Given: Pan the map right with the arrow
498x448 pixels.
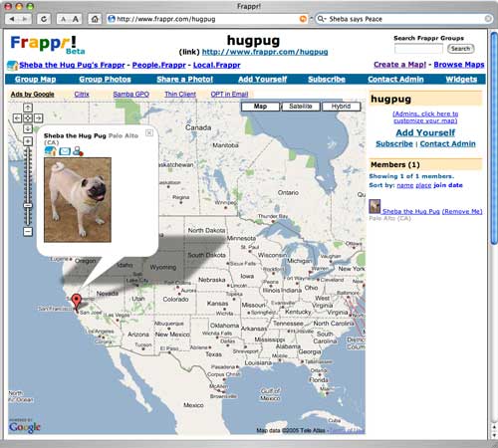Looking at the screenshot, I should pos(39,117).
